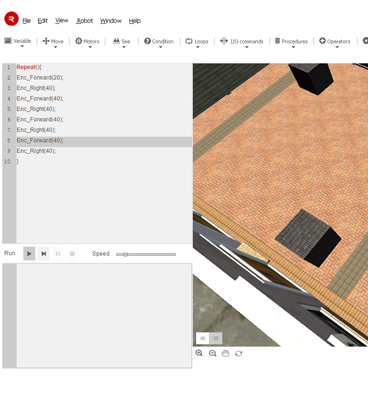Expand the Move dropdown arrow
This screenshot has height=407, width=368.
(55, 47)
